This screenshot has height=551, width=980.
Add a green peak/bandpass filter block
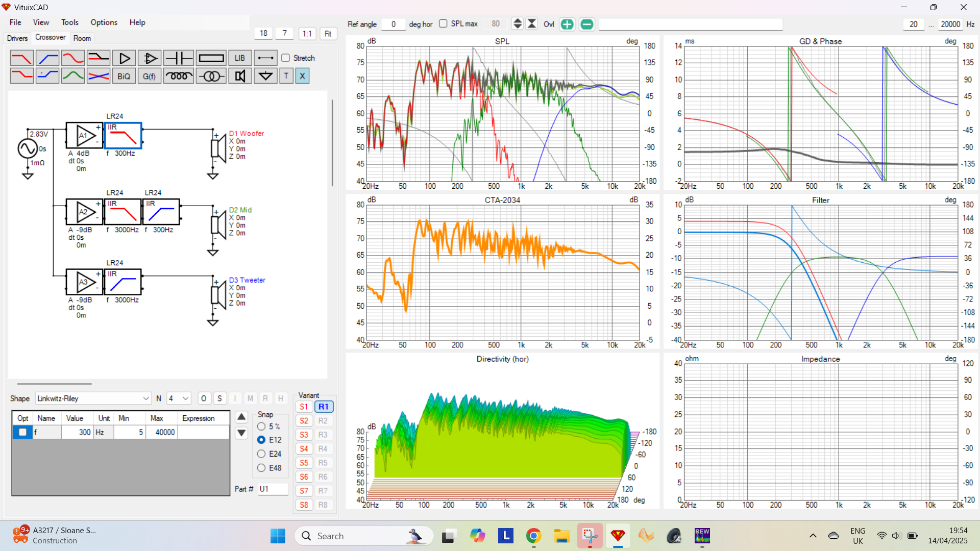73,76
